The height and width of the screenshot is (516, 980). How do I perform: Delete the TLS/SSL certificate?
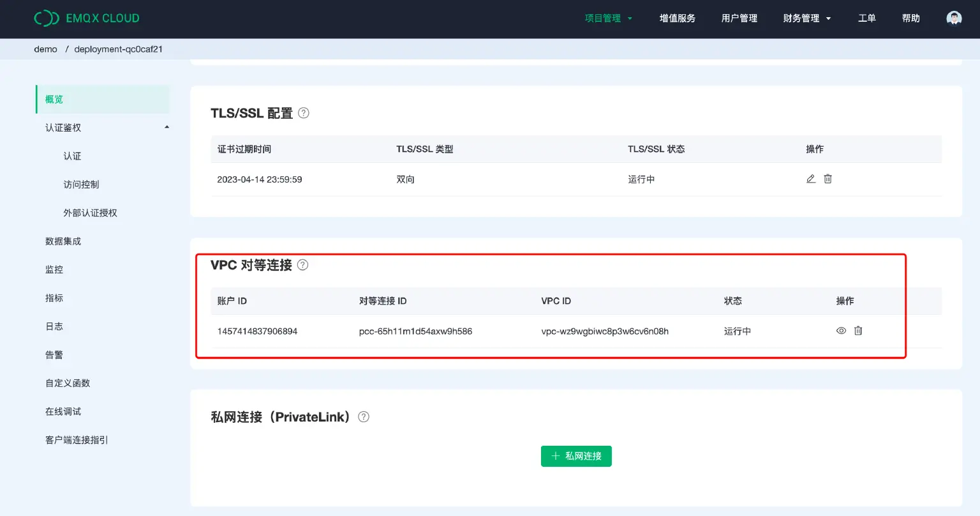(828, 179)
